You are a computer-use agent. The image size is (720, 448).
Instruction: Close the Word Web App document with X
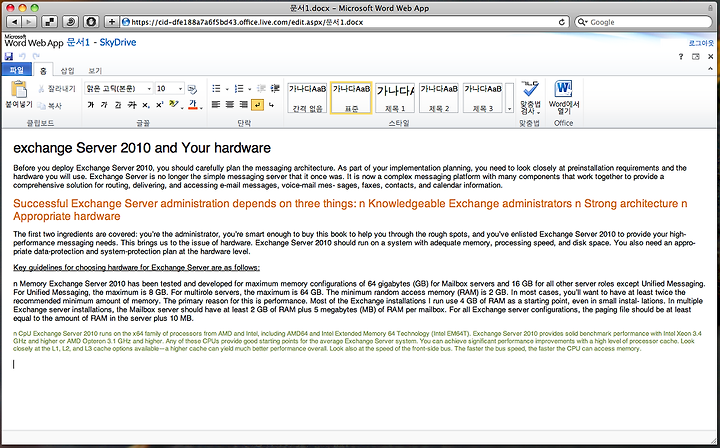[710, 56]
